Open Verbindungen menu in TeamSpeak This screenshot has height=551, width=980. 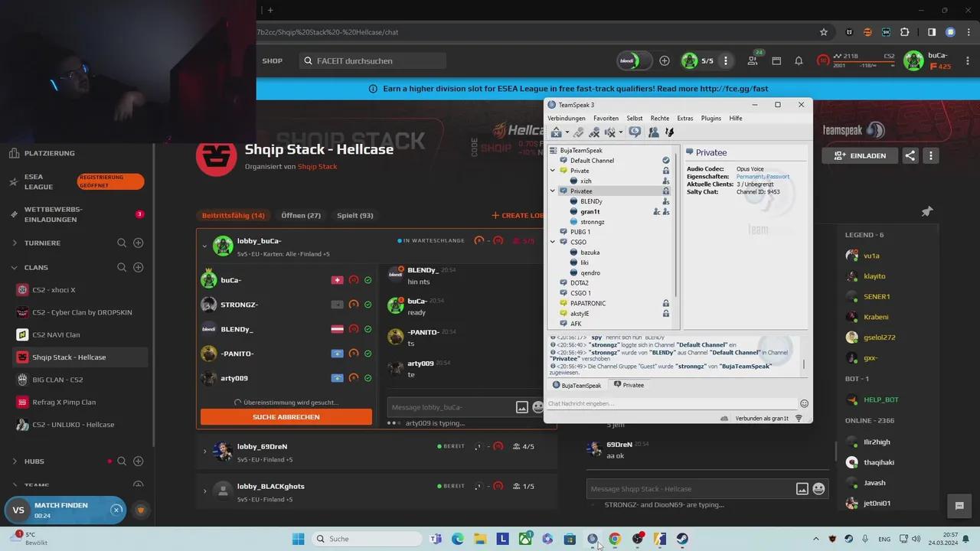pyautogui.click(x=567, y=119)
